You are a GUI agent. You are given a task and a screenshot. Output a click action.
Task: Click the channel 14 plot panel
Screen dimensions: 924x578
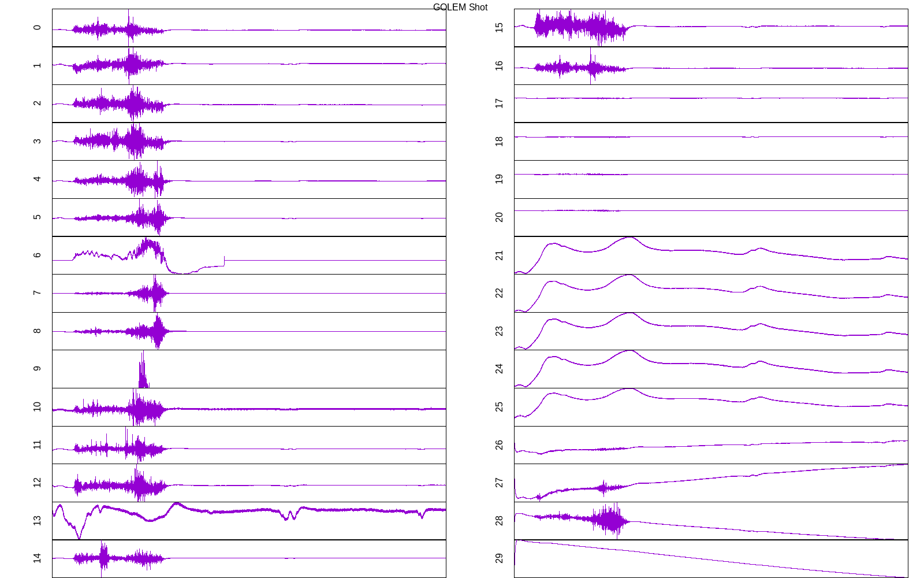(x=249, y=558)
